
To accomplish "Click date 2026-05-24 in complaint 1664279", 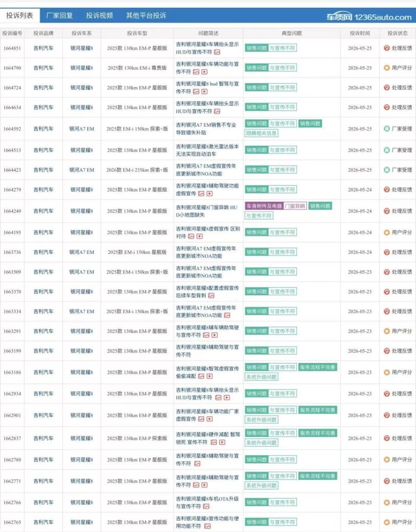I will tap(360, 189).
